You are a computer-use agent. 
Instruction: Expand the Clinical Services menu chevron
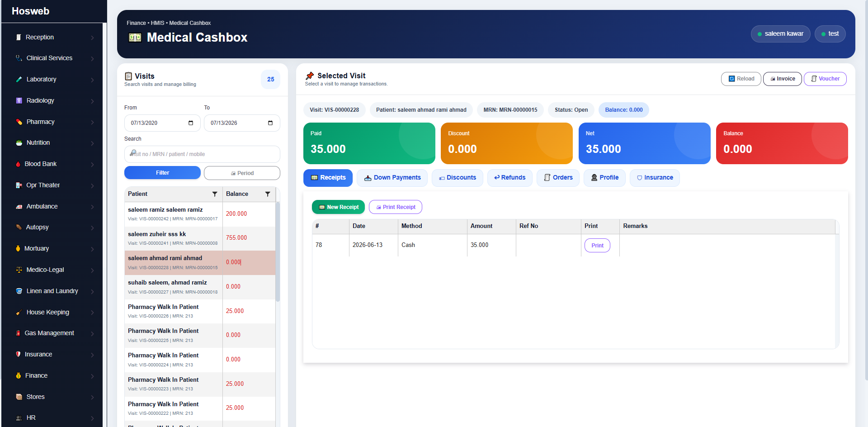point(92,58)
